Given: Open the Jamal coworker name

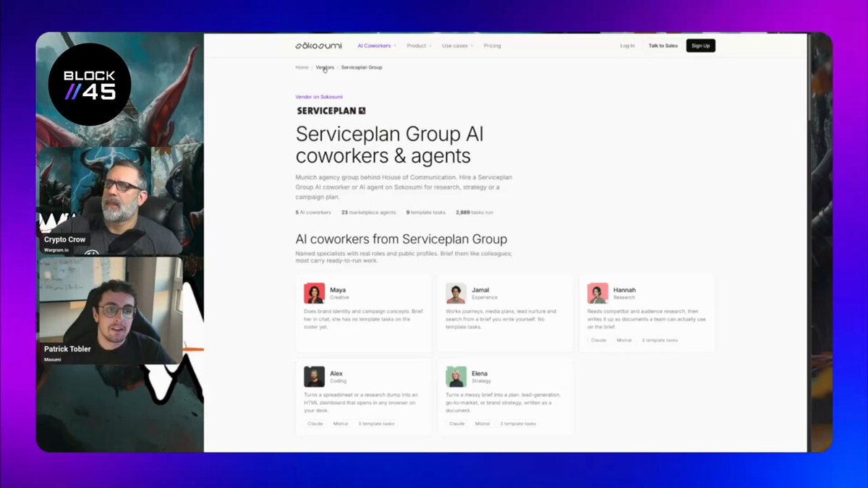Looking at the screenshot, I should [480, 290].
